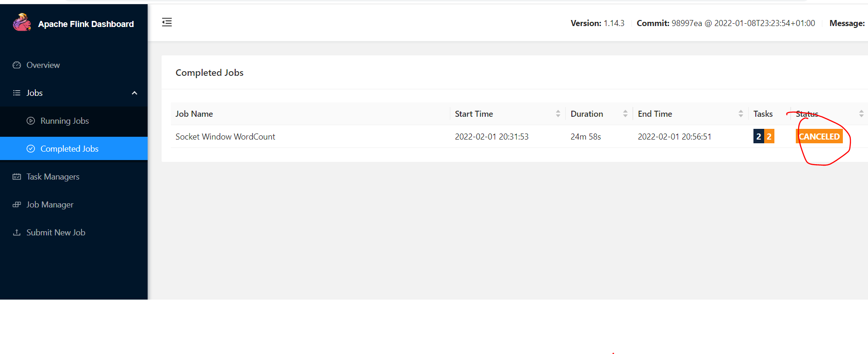This screenshot has width=868, height=354.
Task: Click end time 2022-02-01 20:56:51 cell
Action: coord(675,137)
